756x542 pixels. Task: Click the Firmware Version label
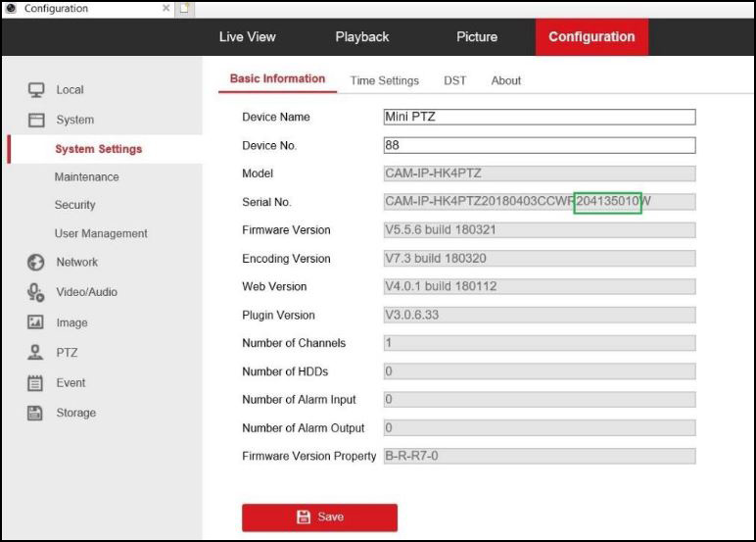[x=286, y=230]
